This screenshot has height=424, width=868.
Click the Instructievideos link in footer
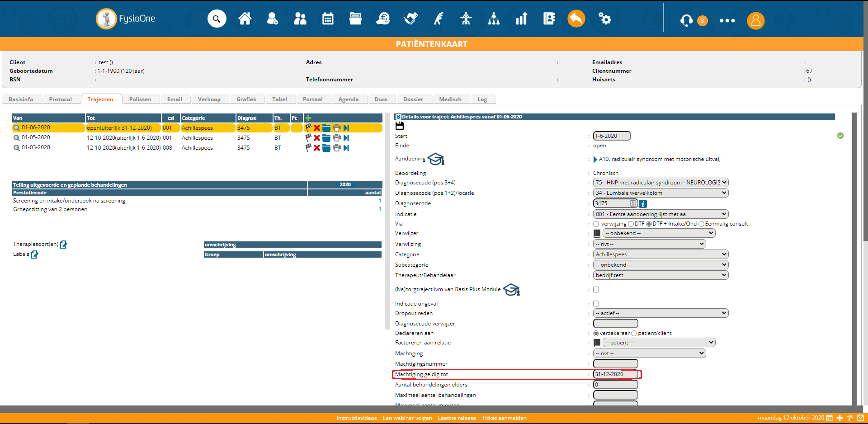[x=356, y=418]
